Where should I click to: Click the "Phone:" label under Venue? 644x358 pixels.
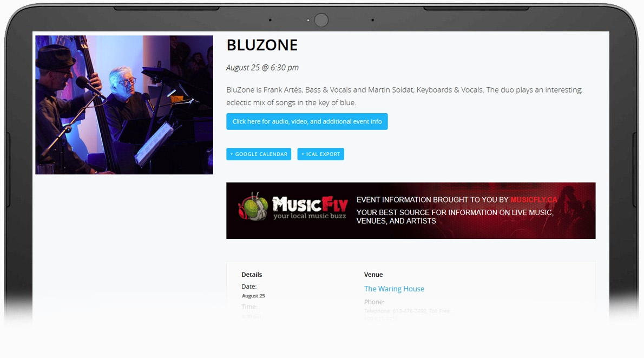pyautogui.click(x=374, y=302)
